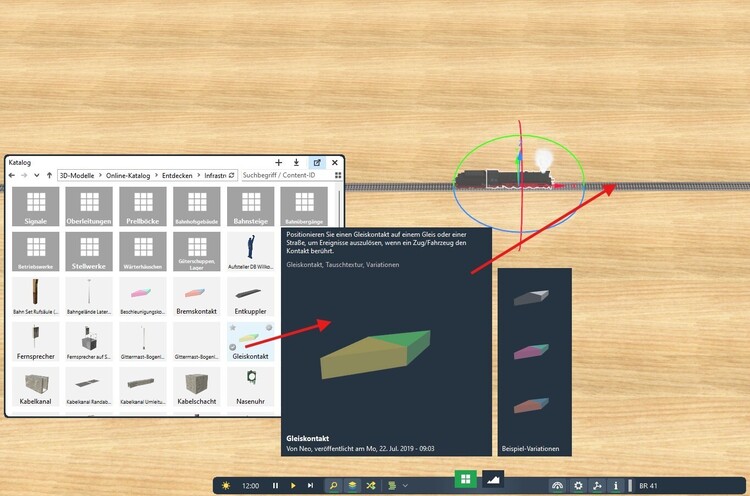The width and height of the screenshot is (750, 496).
Task: Select the red-blue Gleiskontakt variation
Action: click(x=531, y=406)
